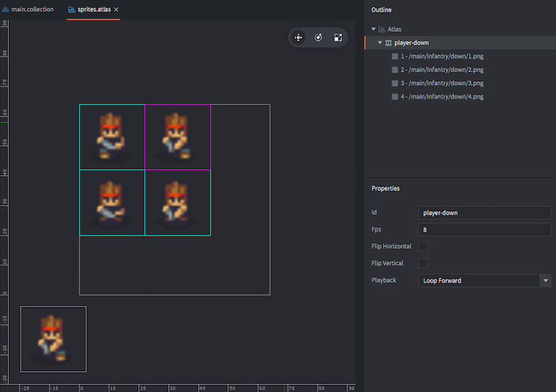
Task: Close the sprites.atlas tab
Action: tap(116, 10)
